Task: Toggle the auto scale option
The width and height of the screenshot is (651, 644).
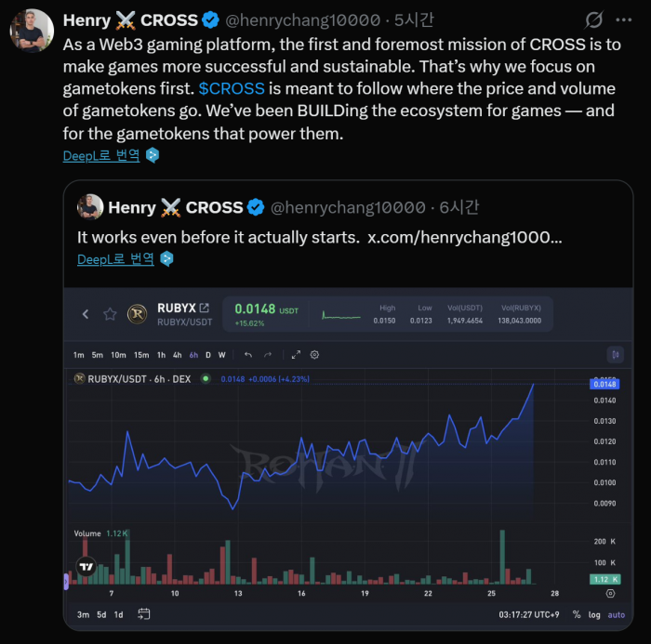Action: (616, 614)
